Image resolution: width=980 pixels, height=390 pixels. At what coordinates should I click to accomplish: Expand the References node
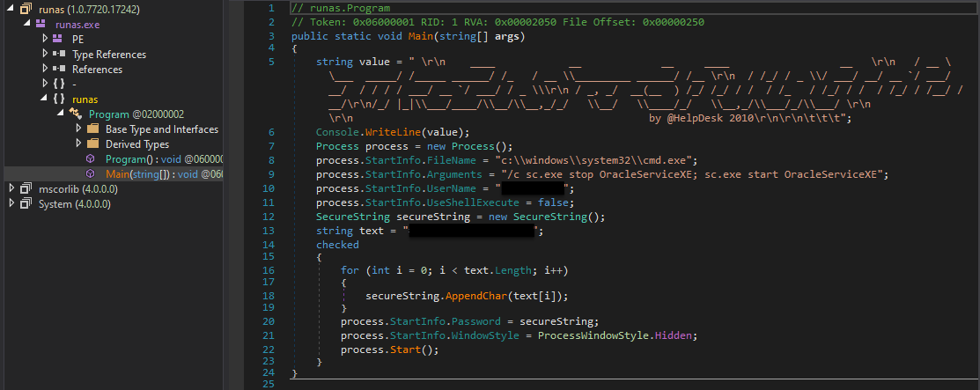point(45,70)
